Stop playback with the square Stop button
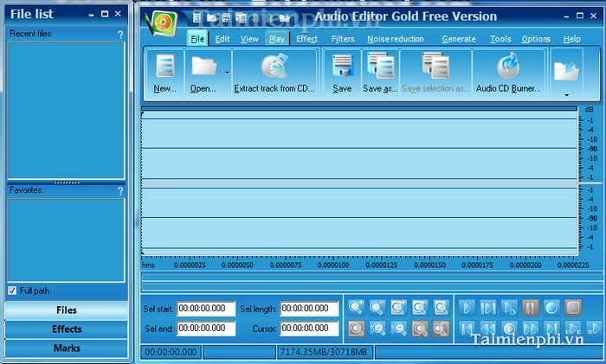The width and height of the screenshot is (606, 364). pyautogui.click(x=573, y=308)
